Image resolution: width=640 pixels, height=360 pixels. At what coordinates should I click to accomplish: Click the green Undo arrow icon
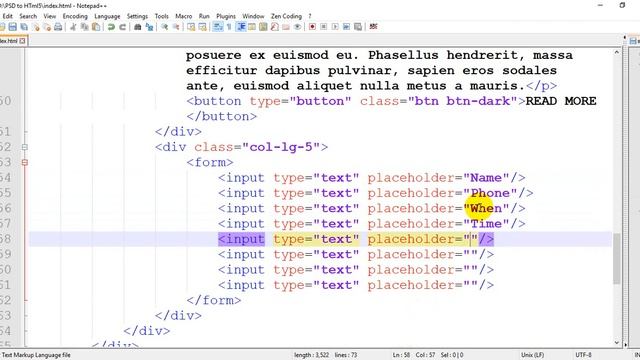pyautogui.click(x=111, y=27)
